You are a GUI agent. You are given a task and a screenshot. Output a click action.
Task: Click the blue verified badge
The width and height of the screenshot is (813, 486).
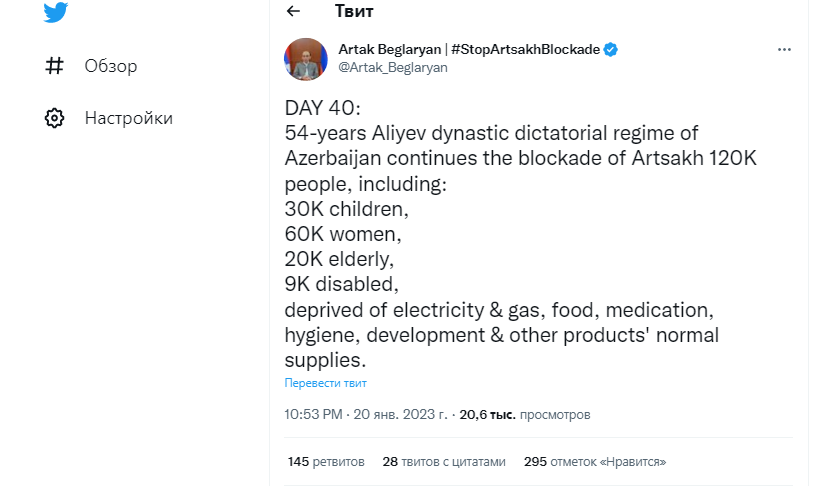click(610, 49)
